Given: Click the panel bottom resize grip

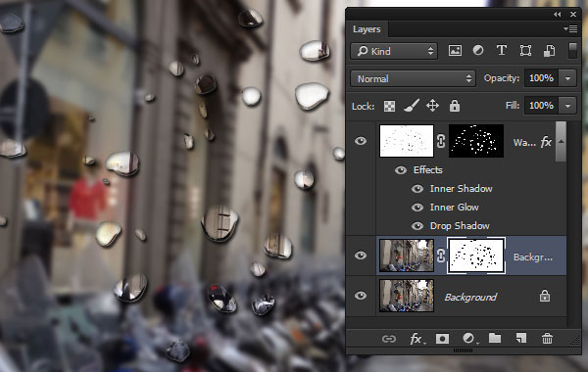Looking at the screenshot, I should pos(464,351).
